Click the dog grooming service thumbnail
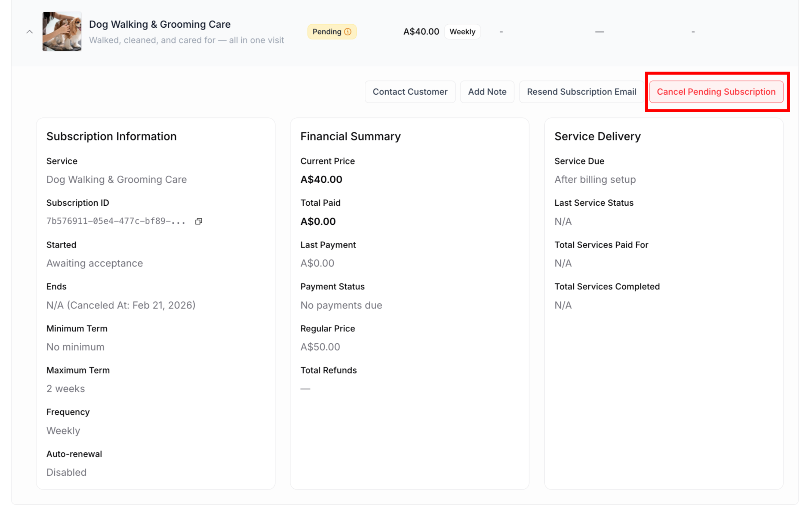 click(x=62, y=32)
